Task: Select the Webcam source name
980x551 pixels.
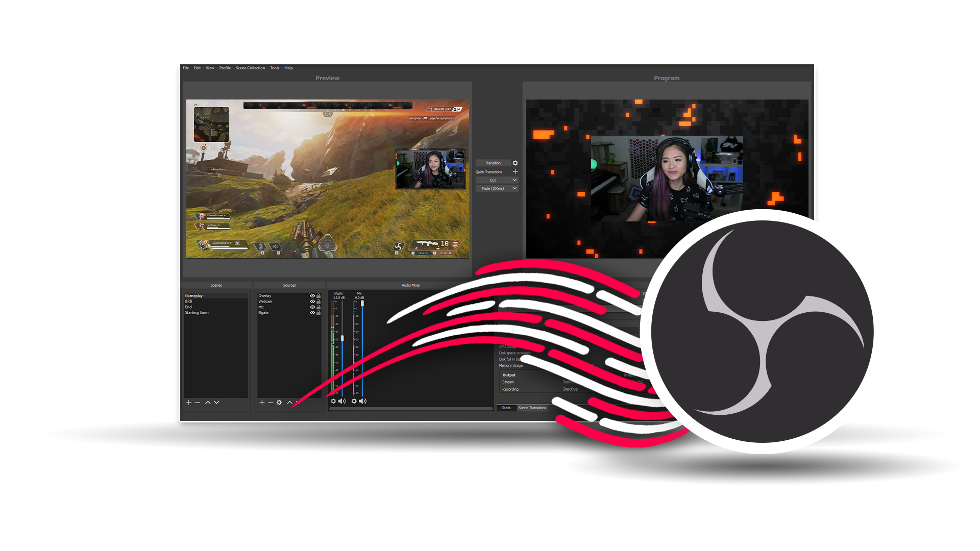Action: [265, 302]
